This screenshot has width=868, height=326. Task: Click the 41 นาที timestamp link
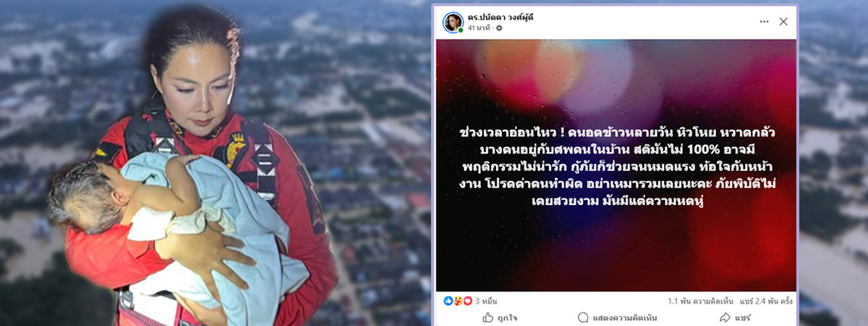pos(479,28)
